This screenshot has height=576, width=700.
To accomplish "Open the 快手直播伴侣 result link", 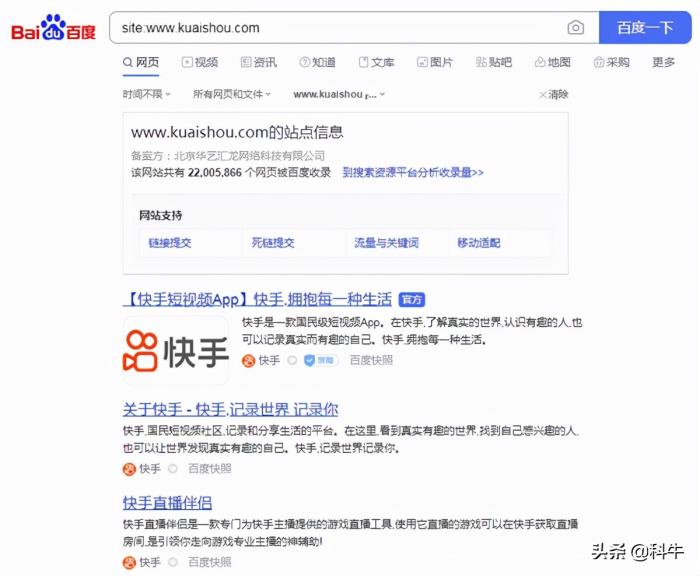I will 167,502.
